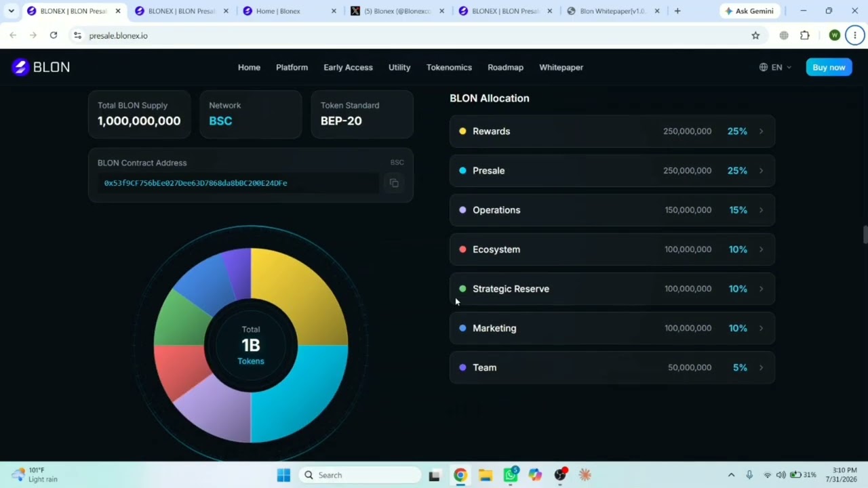Open tab search dropdown arrow
This screenshot has width=868, height=488.
tap(11, 11)
